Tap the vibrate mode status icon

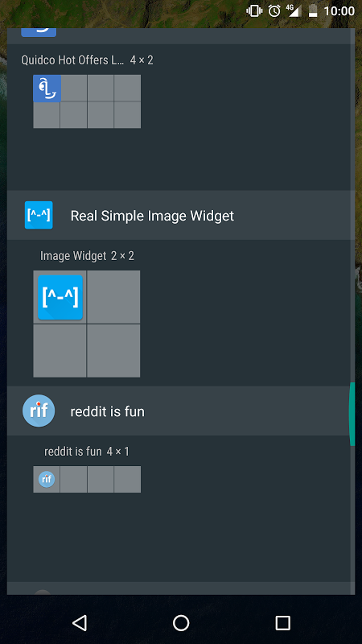click(x=254, y=11)
